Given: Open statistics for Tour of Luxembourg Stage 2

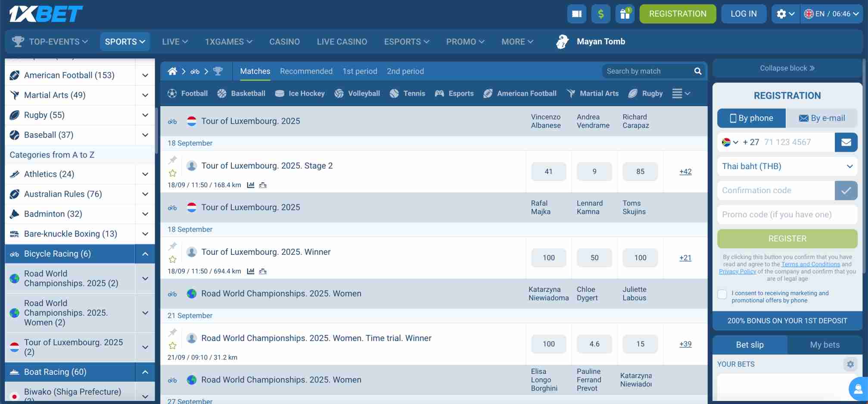Looking at the screenshot, I should click(x=251, y=185).
